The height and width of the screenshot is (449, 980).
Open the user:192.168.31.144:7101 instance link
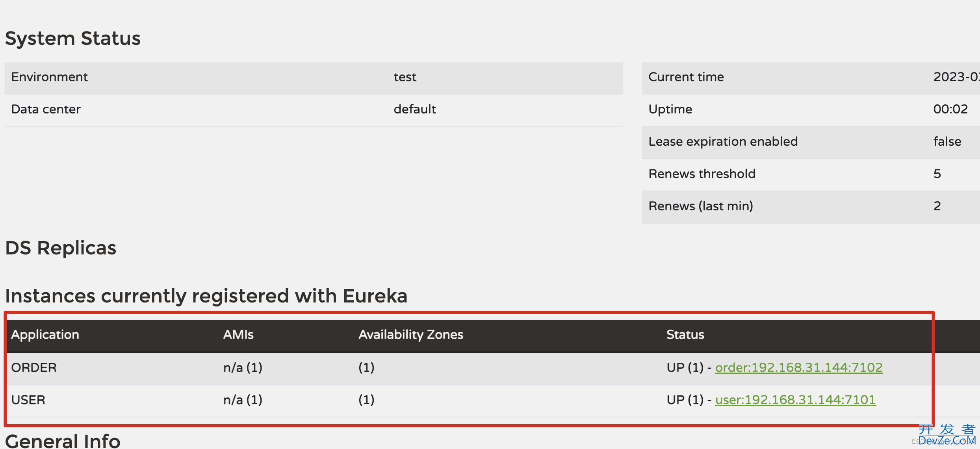pos(795,400)
